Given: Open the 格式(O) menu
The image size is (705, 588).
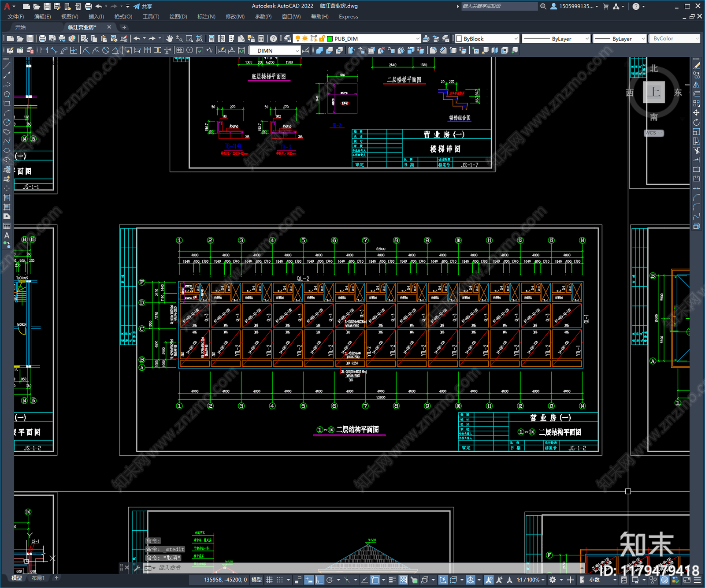Looking at the screenshot, I should (123, 17).
